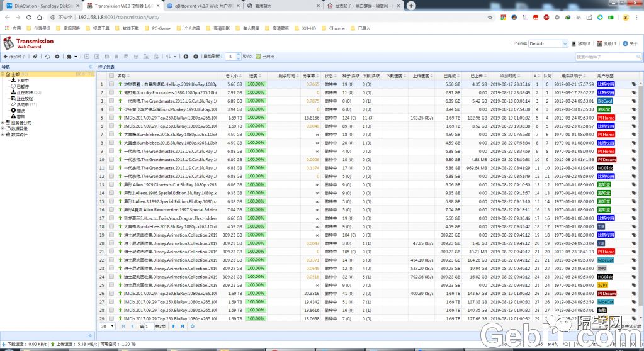Select 下载中 downloading tree item
644x351 pixels.
(x=20, y=81)
